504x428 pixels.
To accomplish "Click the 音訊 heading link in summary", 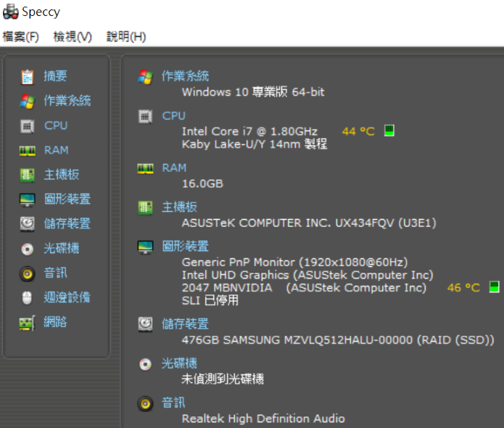I will tap(173, 403).
